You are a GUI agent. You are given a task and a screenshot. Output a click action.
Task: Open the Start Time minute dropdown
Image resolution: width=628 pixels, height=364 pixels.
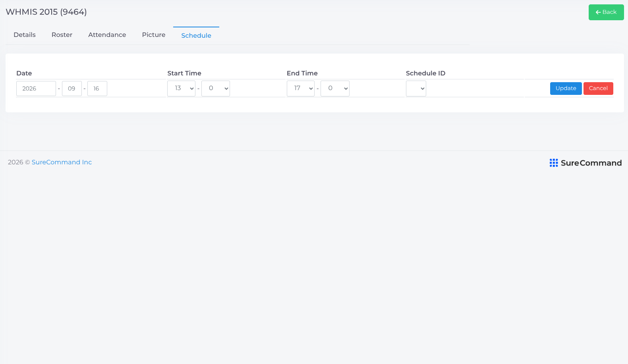coord(216,88)
